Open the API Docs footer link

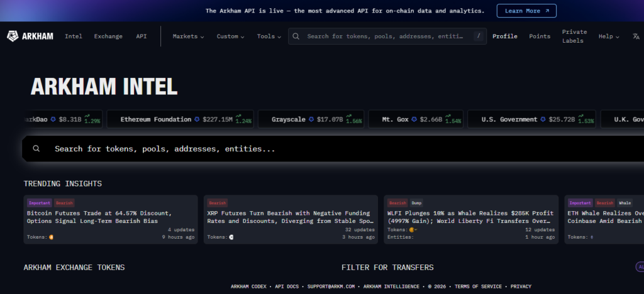[287, 286]
